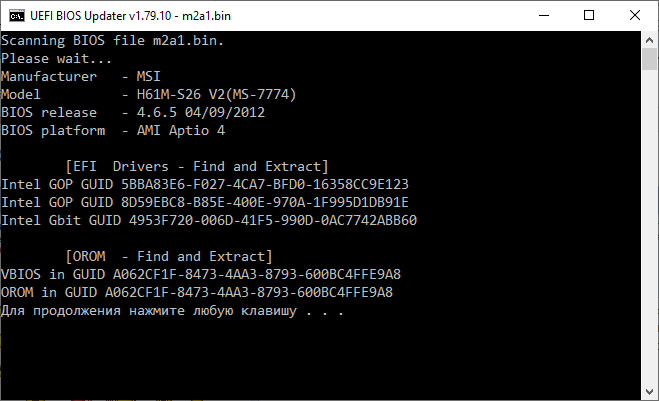Close the UEFI BIOS Updater console

pos(635,16)
